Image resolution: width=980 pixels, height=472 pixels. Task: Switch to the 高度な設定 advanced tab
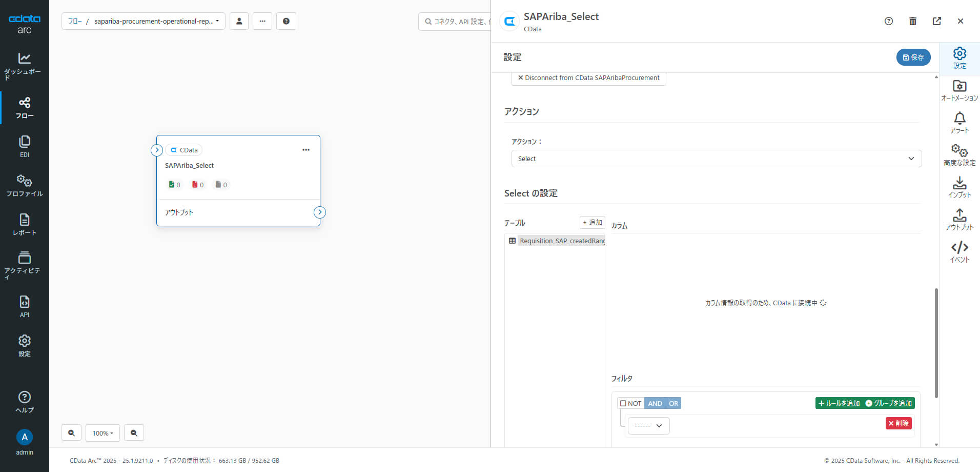pos(959,155)
